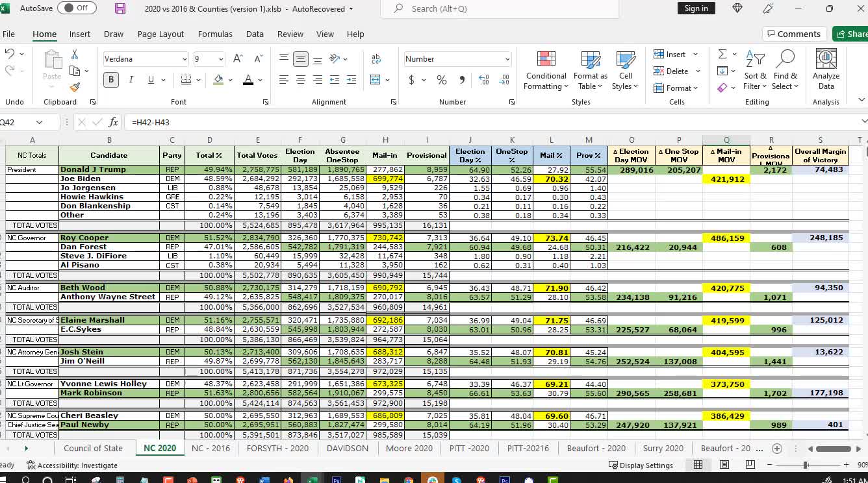Toggle the AutoSave switch
The image size is (868, 483).
point(76,8)
